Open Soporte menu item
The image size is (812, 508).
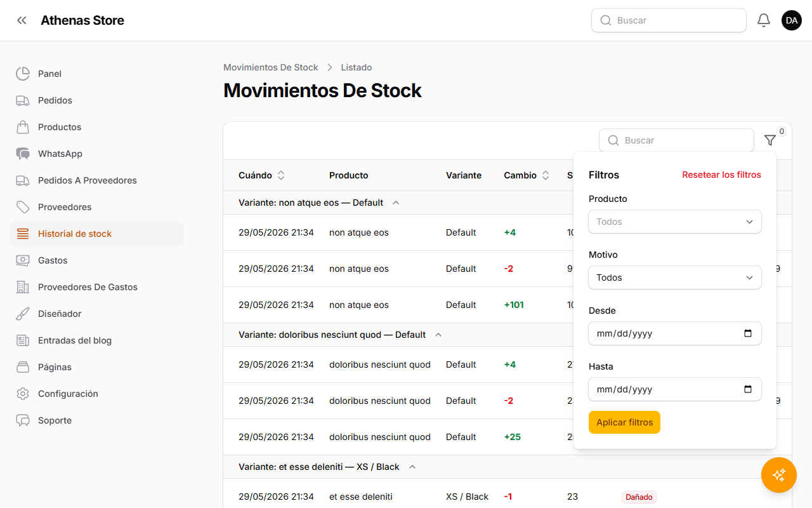click(x=96, y=420)
